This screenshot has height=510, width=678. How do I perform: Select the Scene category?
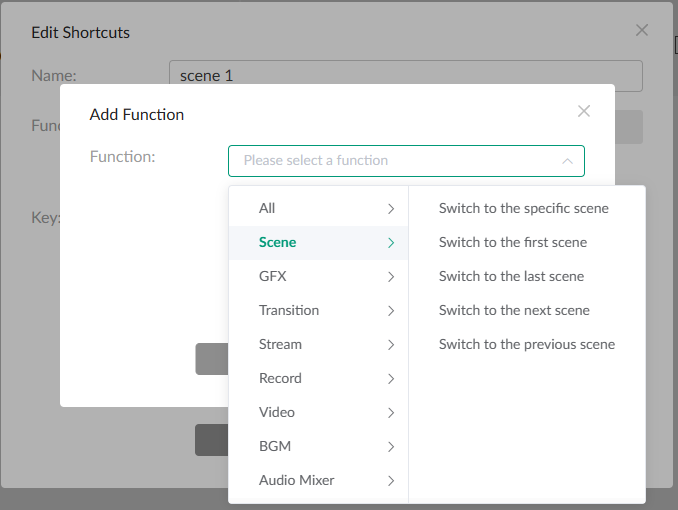click(277, 242)
